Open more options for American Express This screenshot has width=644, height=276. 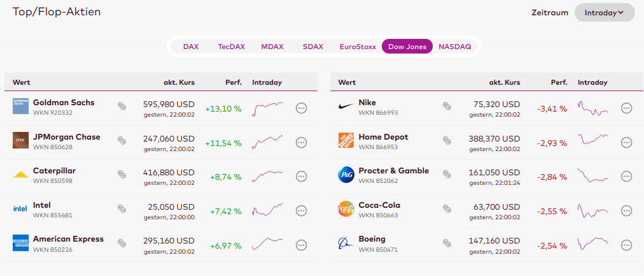coord(302,245)
